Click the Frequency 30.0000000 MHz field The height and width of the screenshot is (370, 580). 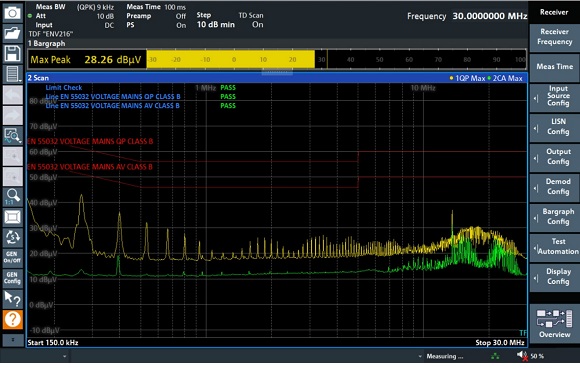coord(467,16)
